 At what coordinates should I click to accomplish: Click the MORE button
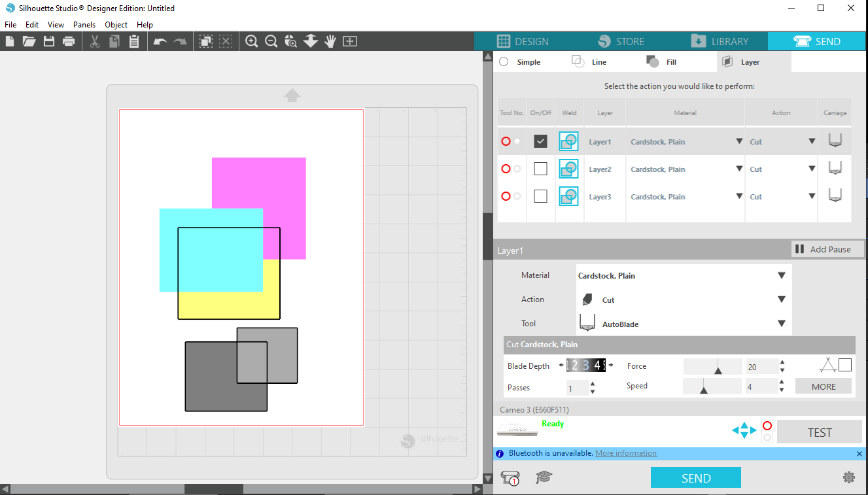824,386
